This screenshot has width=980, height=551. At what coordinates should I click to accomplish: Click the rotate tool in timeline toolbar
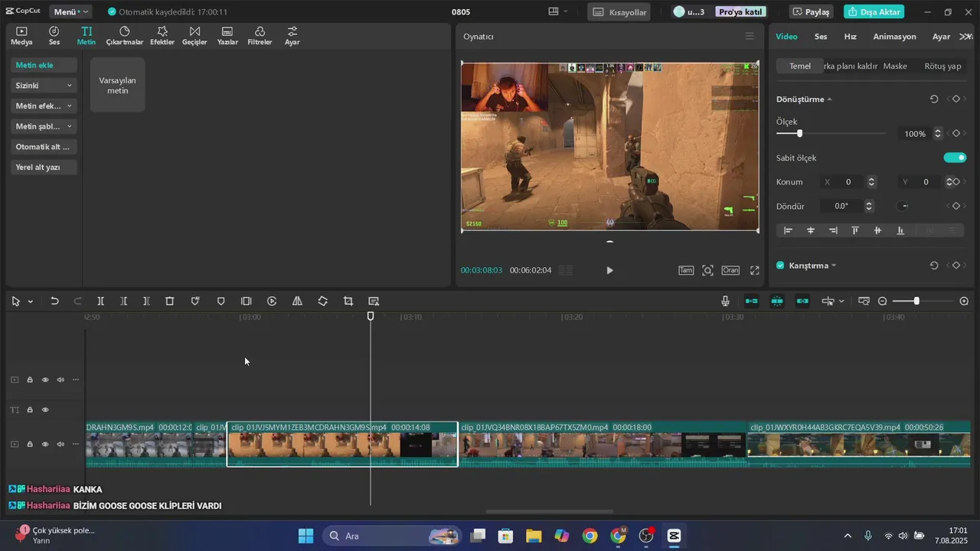coord(322,302)
